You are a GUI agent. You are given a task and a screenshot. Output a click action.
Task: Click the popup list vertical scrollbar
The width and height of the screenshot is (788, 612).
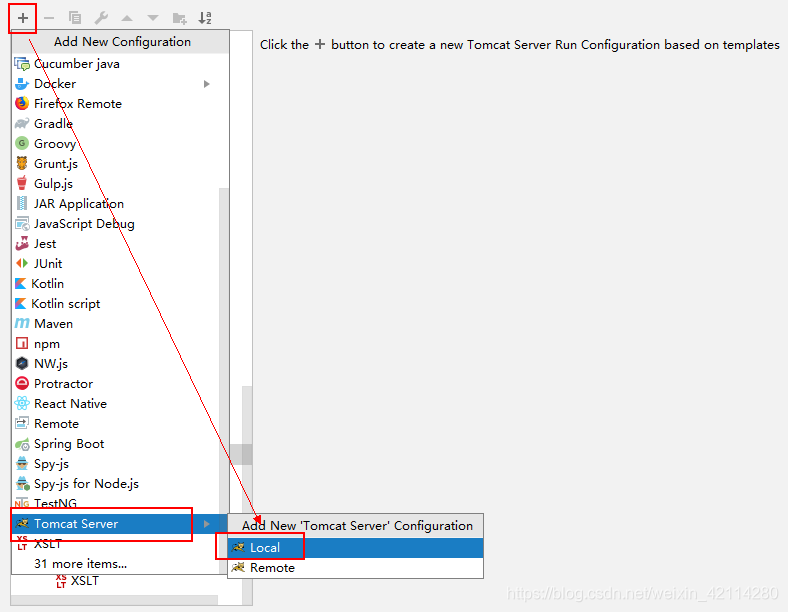click(x=224, y=380)
